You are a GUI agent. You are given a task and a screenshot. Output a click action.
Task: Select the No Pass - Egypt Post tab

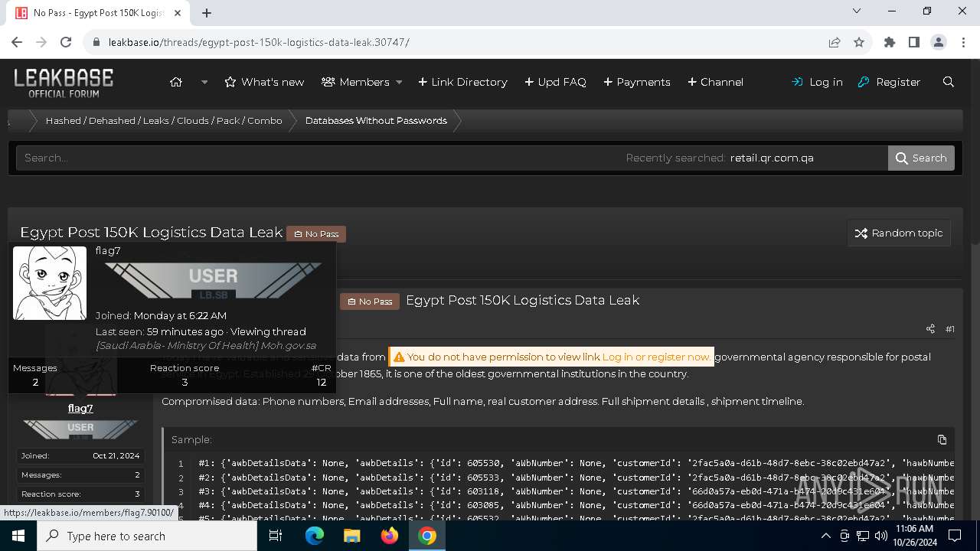click(x=98, y=13)
